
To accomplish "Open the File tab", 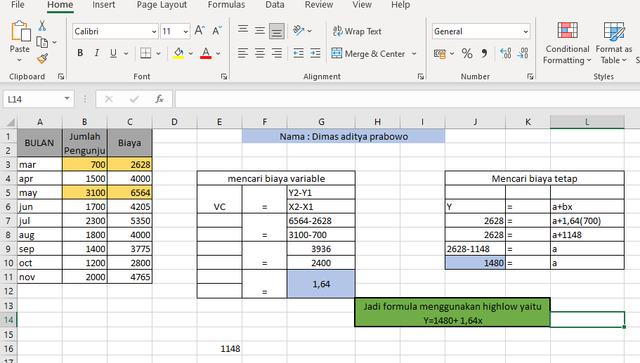I will (18, 5).
